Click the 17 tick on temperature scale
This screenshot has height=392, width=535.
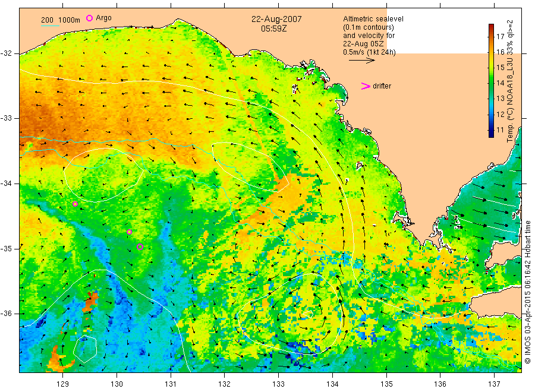tap(500, 36)
